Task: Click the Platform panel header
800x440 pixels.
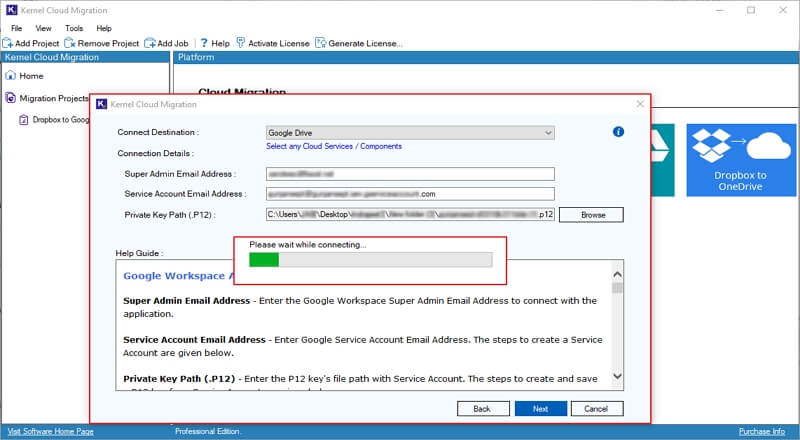Action: pos(486,57)
